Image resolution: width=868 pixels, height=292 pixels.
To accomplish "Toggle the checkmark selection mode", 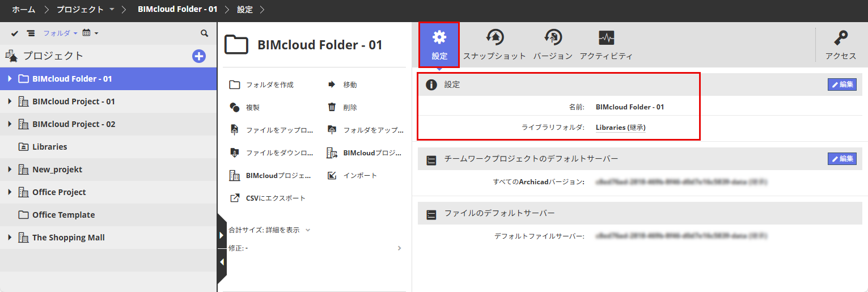I will point(15,33).
